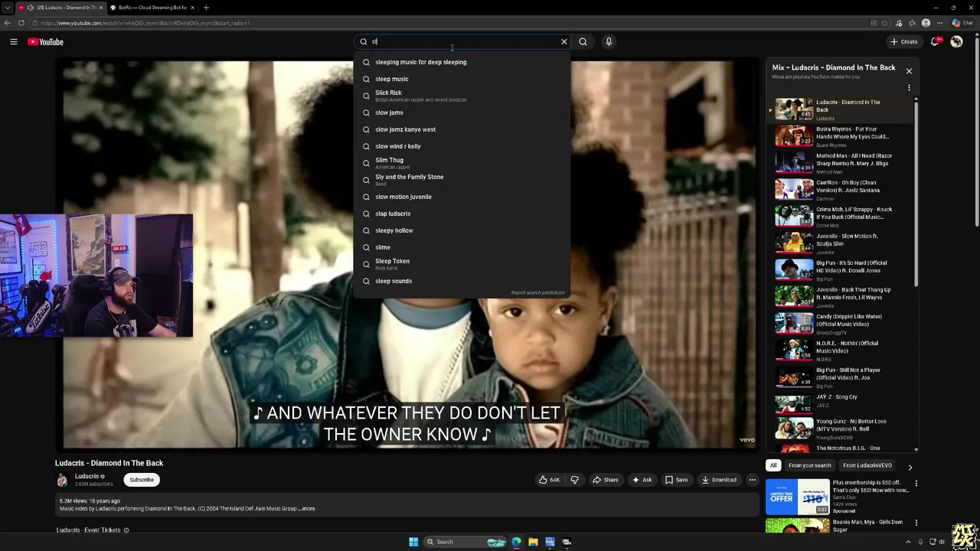Viewport: 980px width, 551px height.
Task: Download the video
Action: click(719, 480)
